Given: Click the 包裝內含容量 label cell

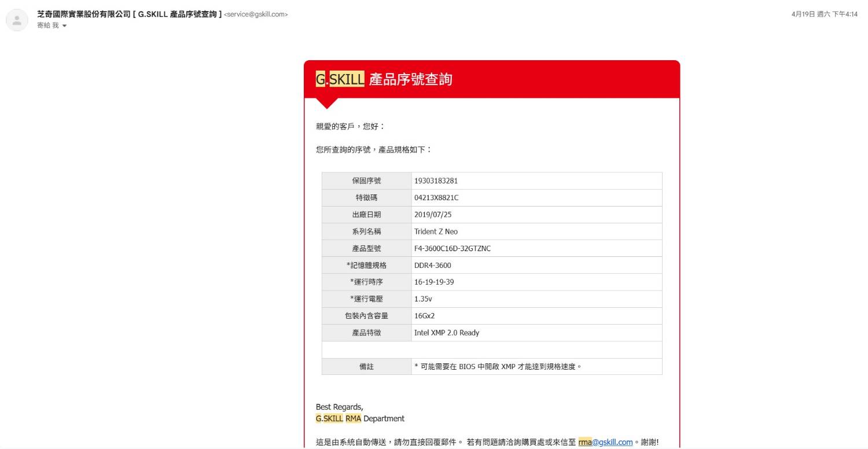Looking at the screenshot, I should tap(367, 316).
